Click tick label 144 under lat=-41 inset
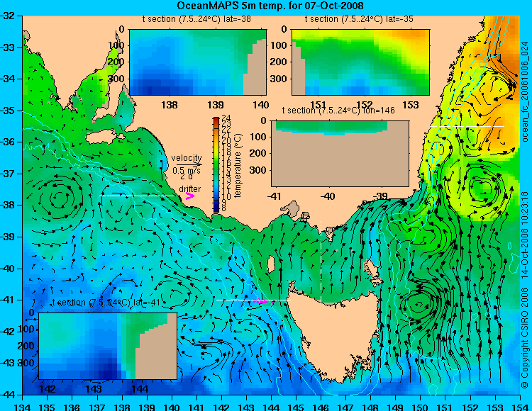 140,389
